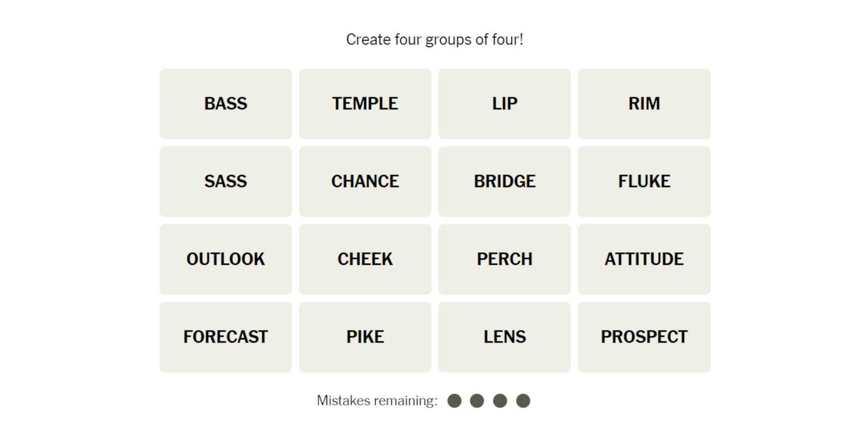868x434 pixels.
Task: Toggle the FLUKE tile
Action: tap(644, 181)
